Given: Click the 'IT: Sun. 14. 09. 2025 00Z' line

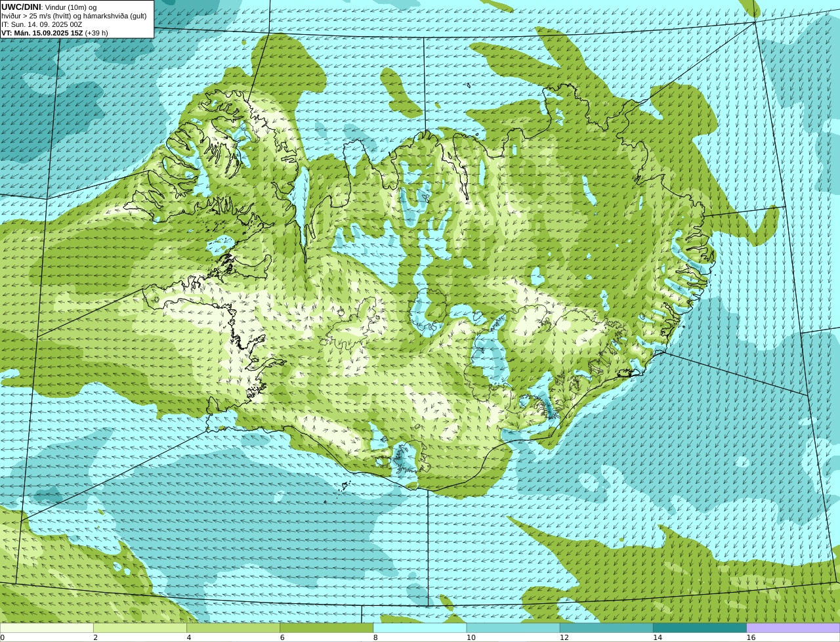Looking at the screenshot, I should pos(42,24).
